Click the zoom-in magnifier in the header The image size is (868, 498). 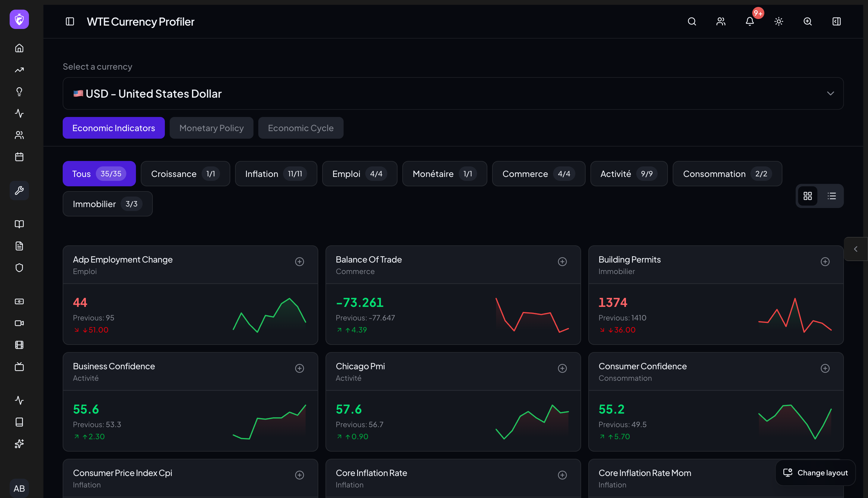[807, 21]
